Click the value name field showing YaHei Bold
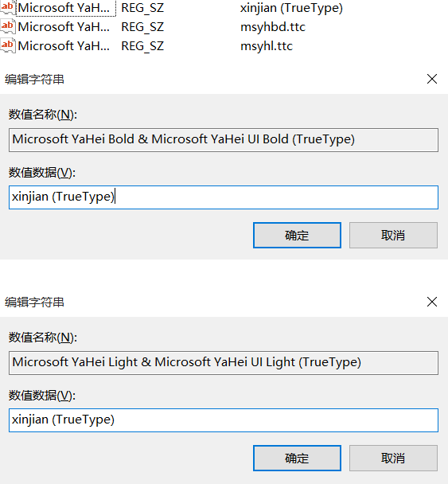The height and width of the screenshot is (484, 448). tap(224, 140)
